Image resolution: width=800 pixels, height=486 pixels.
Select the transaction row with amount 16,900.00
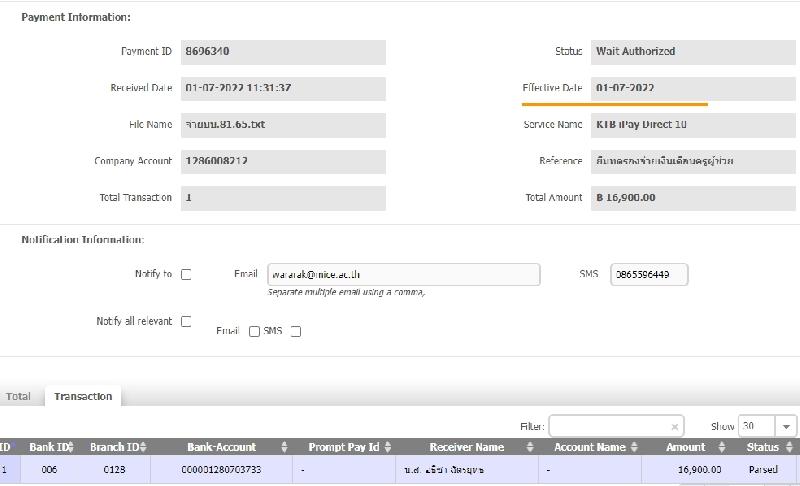pos(400,468)
